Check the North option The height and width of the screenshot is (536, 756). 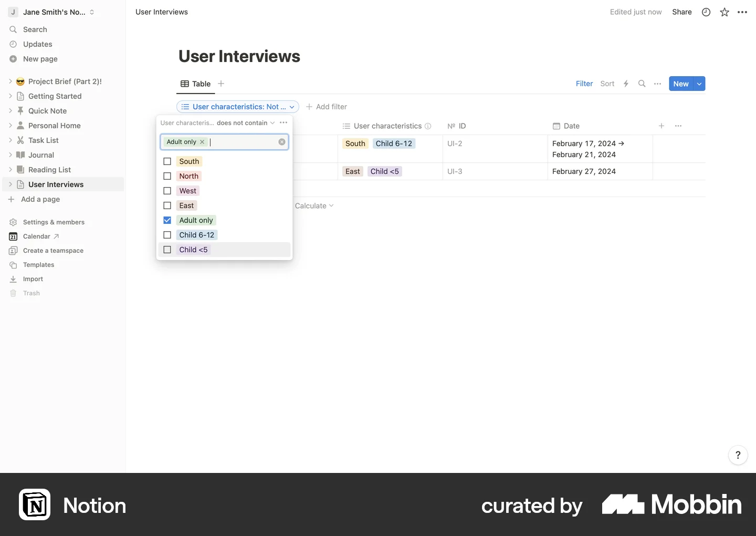[167, 176]
